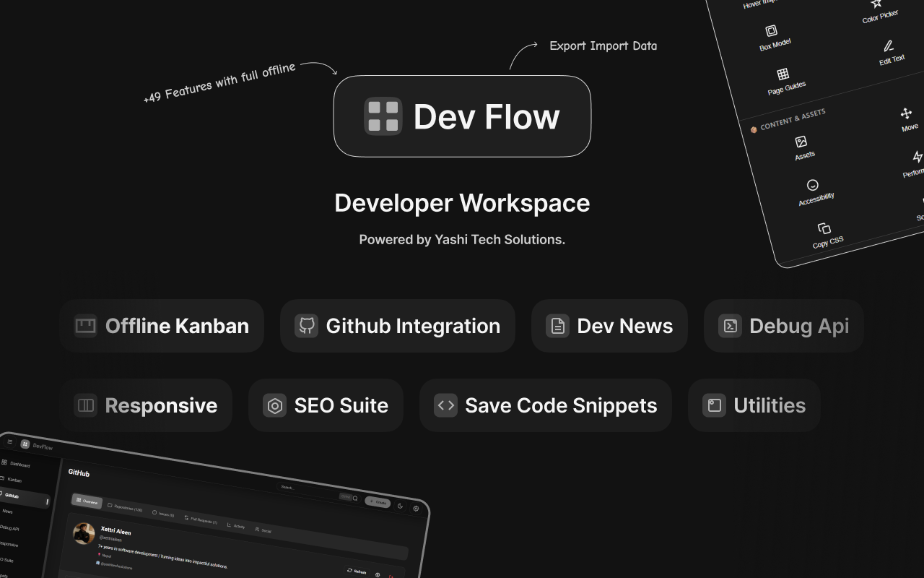The image size is (924, 578).
Task: Open the Social tab
Action: (x=263, y=530)
